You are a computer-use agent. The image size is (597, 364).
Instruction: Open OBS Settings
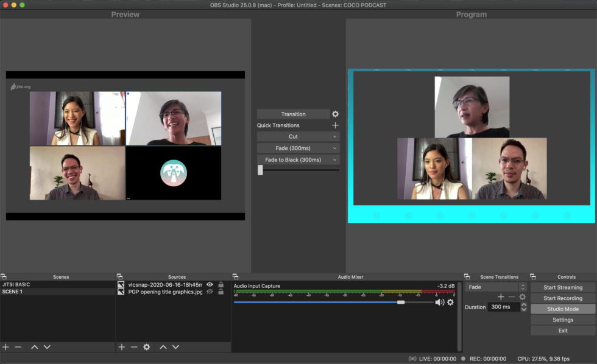[562, 320]
